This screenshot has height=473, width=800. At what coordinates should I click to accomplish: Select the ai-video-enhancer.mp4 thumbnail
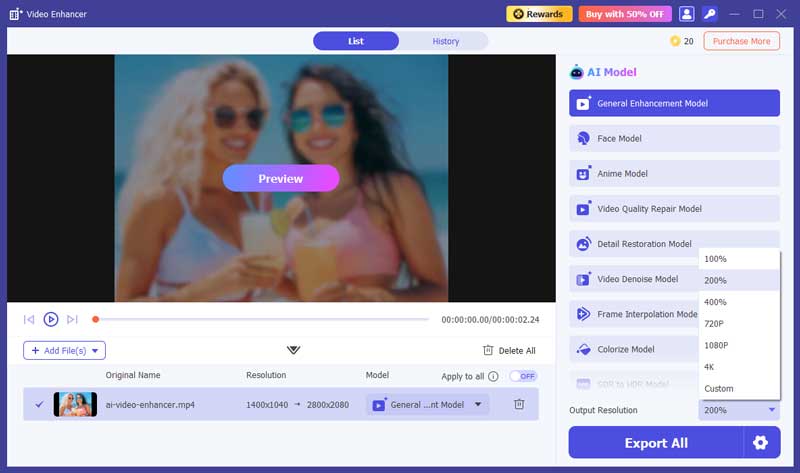point(75,404)
